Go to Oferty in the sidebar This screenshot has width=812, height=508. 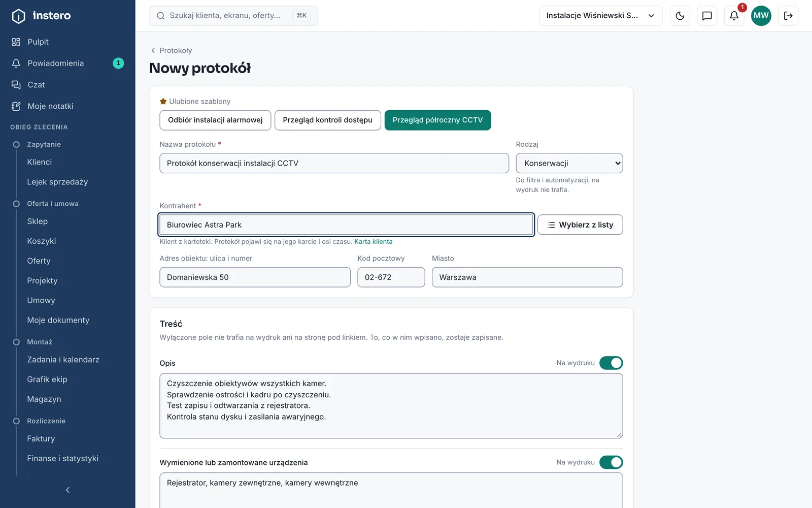click(x=39, y=261)
